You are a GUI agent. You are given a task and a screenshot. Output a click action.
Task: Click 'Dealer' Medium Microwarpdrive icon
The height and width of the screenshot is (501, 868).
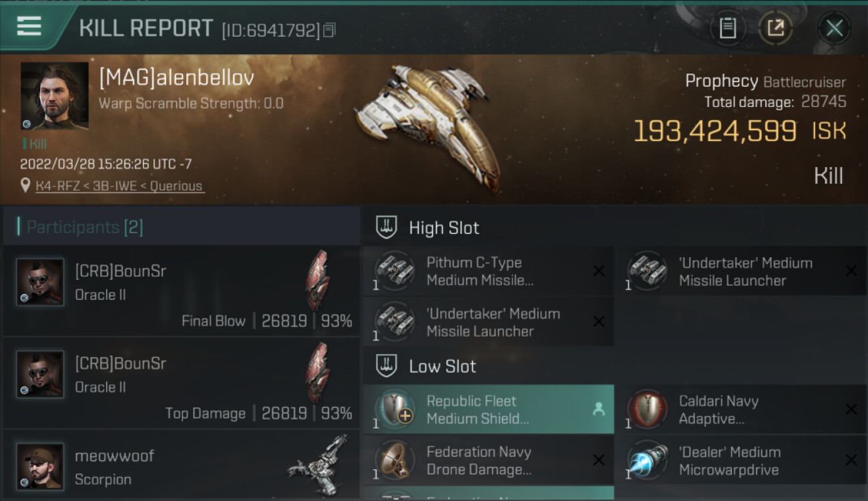click(647, 460)
